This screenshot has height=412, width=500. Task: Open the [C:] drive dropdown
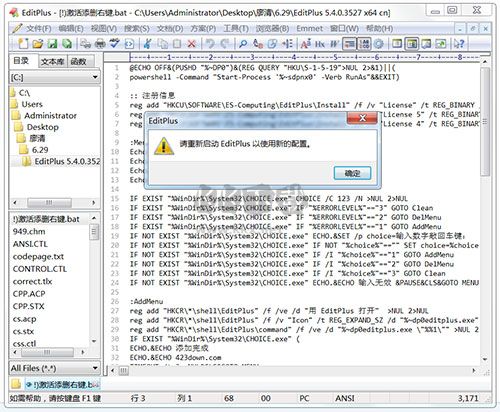tap(95, 77)
